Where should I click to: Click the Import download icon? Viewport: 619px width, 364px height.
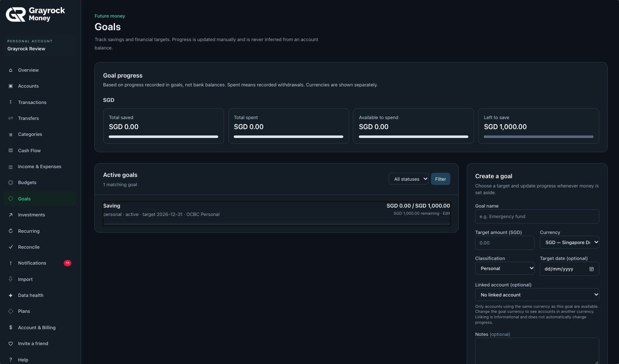point(10,279)
